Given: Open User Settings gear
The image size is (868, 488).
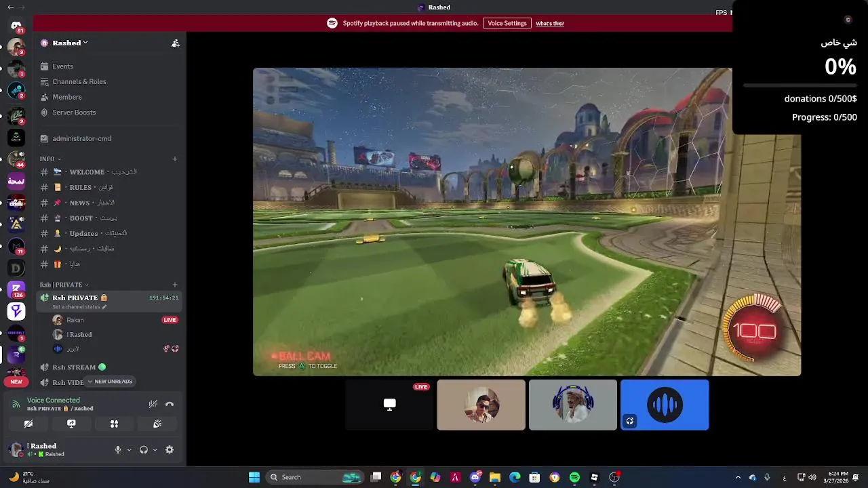Looking at the screenshot, I should point(170,449).
